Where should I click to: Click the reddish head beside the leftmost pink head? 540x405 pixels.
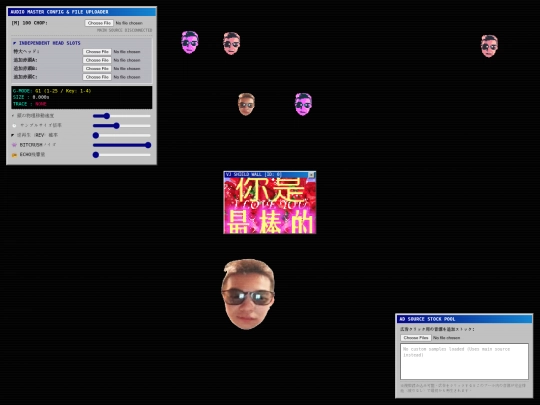(x=231, y=43)
